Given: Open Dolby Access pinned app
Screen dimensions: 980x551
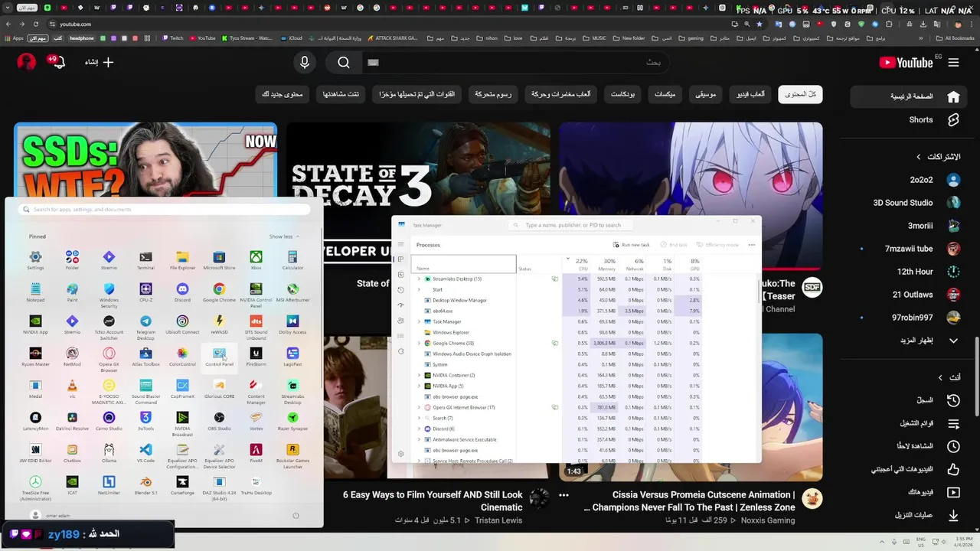Looking at the screenshot, I should click(x=292, y=324).
